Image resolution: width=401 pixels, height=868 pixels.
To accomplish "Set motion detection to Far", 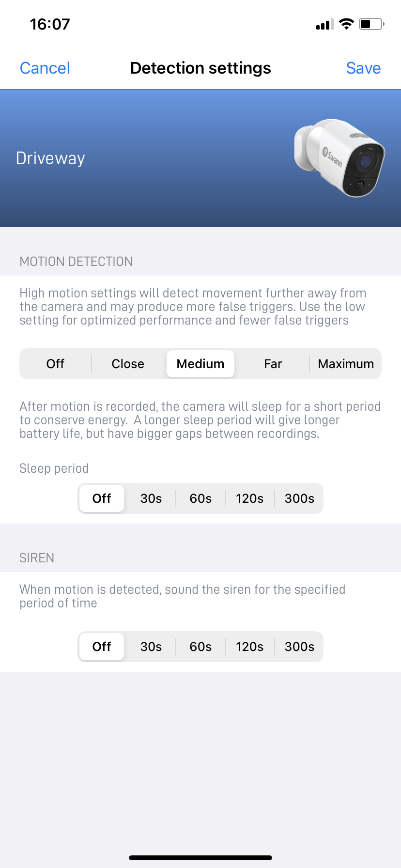I will (273, 364).
